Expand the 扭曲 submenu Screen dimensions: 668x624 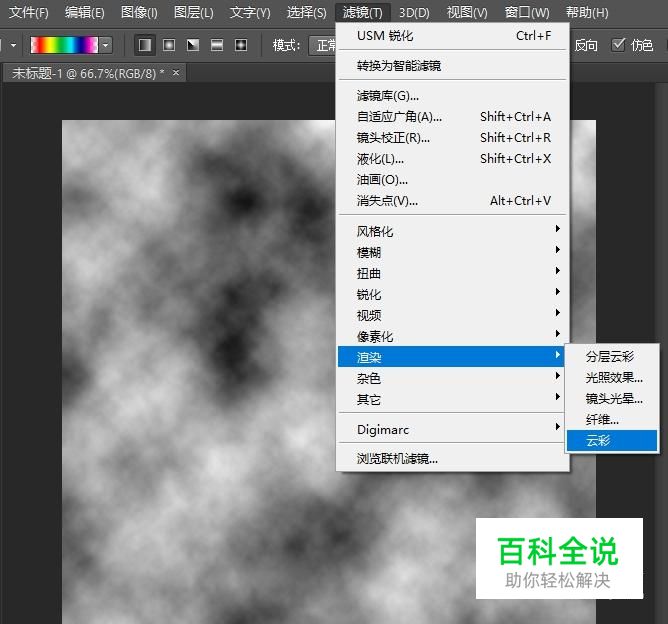click(453, 273)
